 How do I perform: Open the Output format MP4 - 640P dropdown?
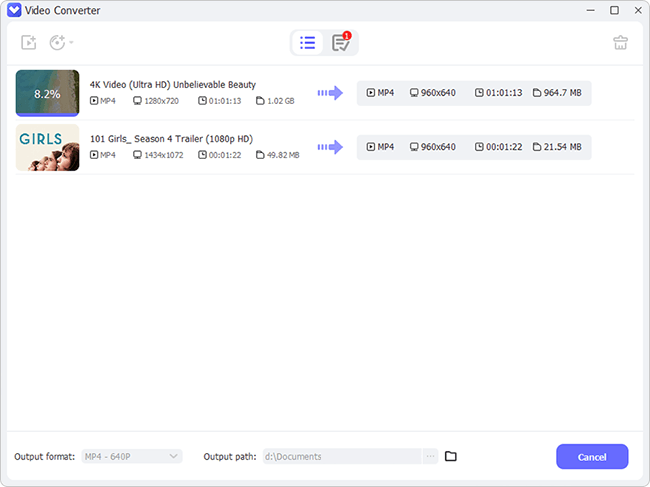click(x=132, y=456)
